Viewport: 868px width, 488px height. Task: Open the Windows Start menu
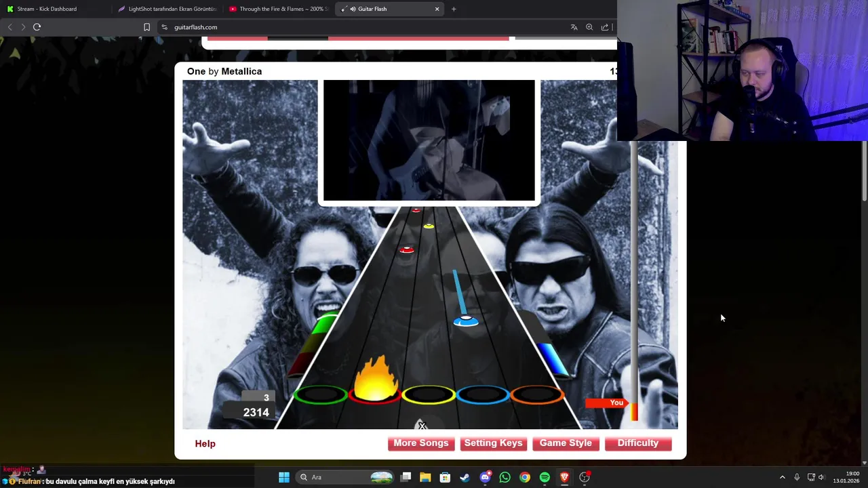tap(284, 477)
